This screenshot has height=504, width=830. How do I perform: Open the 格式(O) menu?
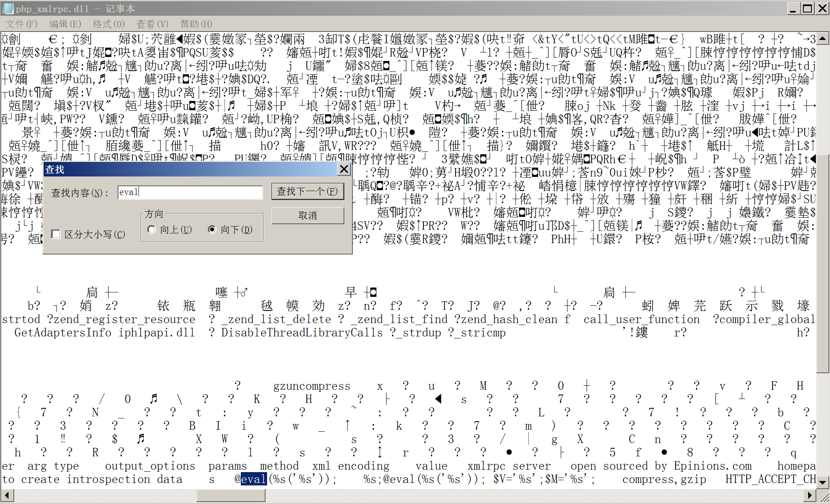pyautogui.click(x=109, y=24)
